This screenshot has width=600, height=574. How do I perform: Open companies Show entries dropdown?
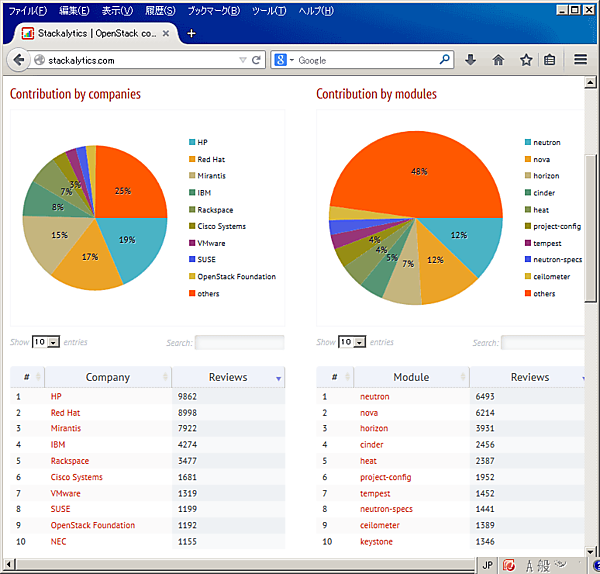point(46,342)
